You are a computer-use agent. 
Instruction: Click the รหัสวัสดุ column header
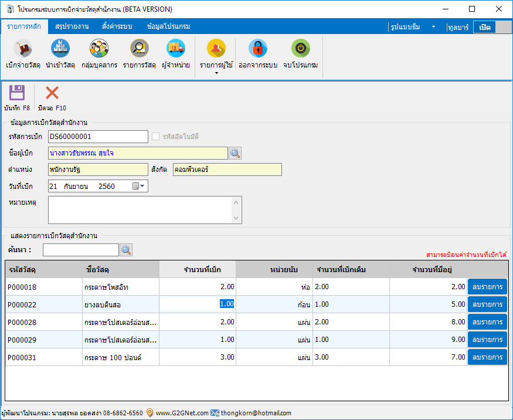[x=44, y=270]
